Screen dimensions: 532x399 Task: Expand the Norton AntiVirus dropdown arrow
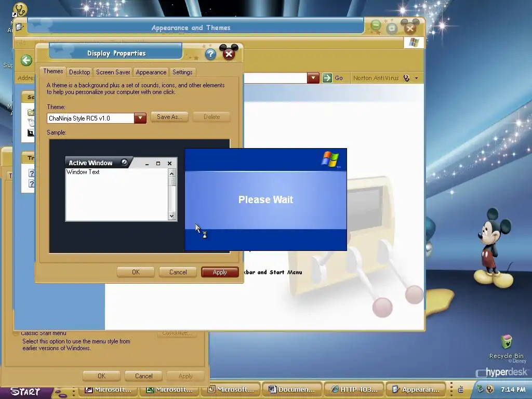(416, 78)
